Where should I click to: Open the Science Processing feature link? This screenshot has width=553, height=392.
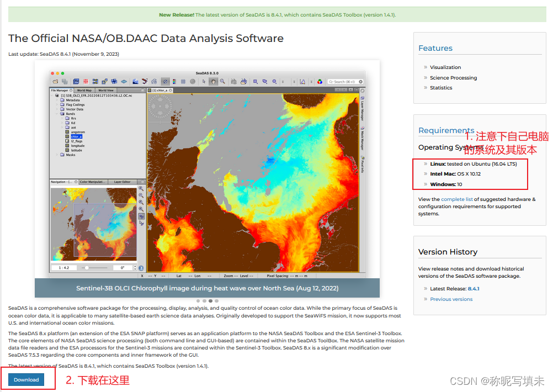(453, 78)
